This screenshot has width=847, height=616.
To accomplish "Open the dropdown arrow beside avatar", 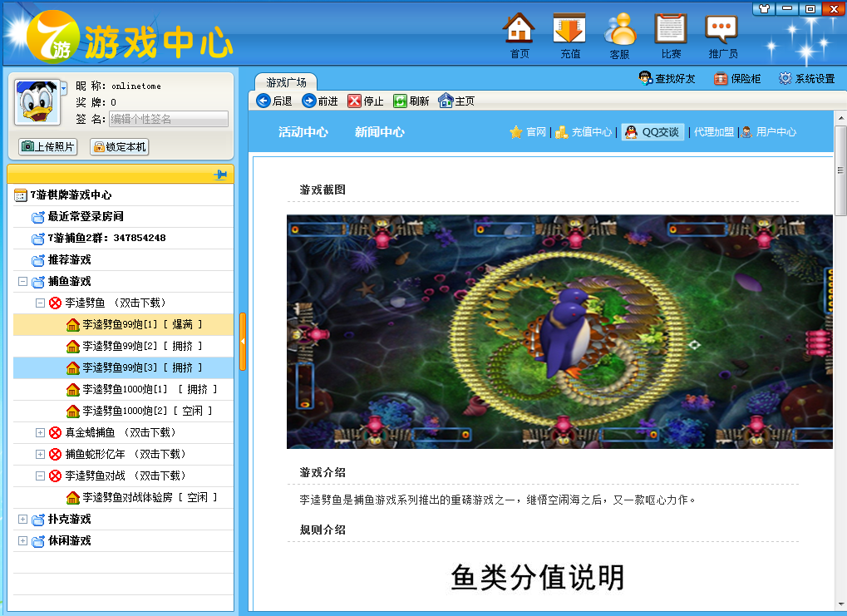I will 64,87.
